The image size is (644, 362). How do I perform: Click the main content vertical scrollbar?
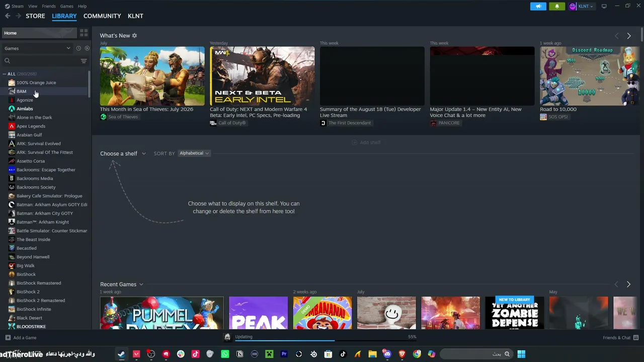point(642,34)
